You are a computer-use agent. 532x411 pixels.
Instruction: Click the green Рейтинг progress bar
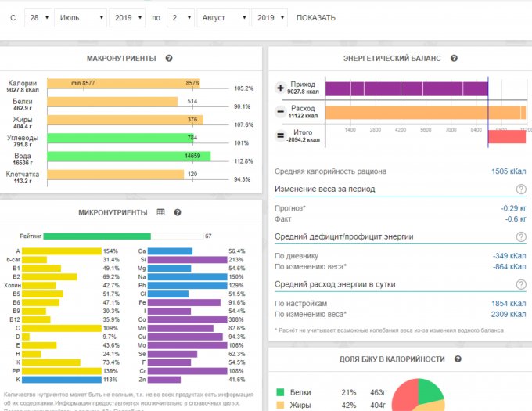(97, 236)
